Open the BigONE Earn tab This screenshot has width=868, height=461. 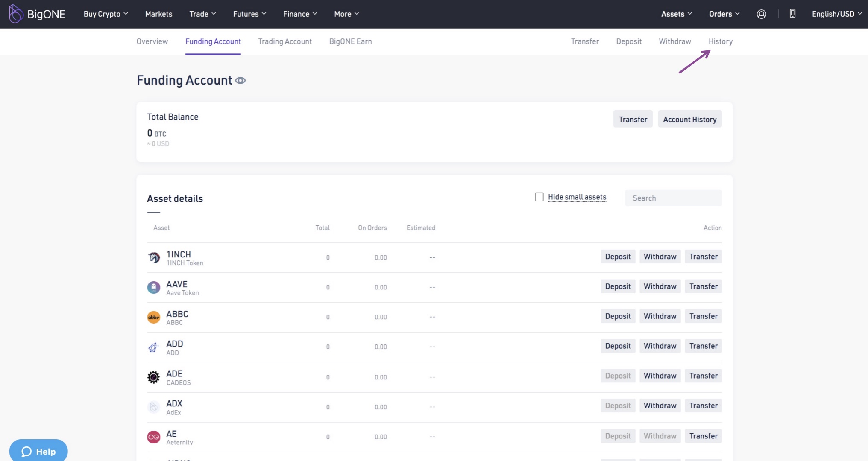350,41
